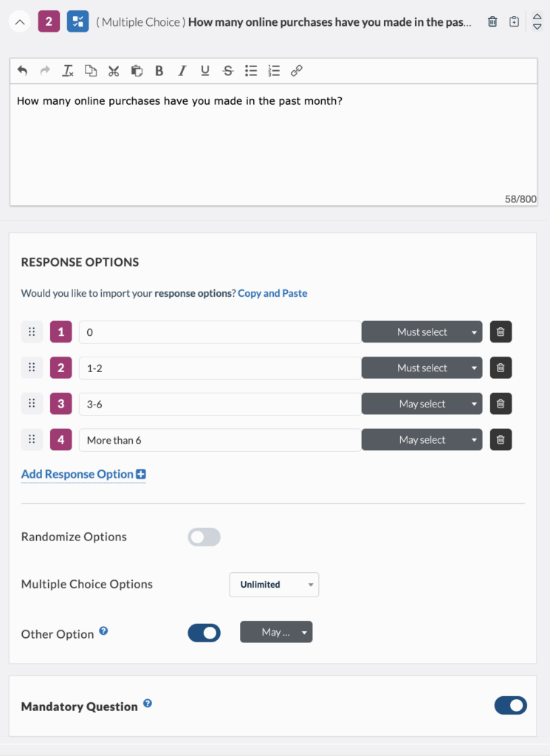This screenshot has width=550, height=756.
Task: Click the cut scissors icon
Action: pos(114,71)
